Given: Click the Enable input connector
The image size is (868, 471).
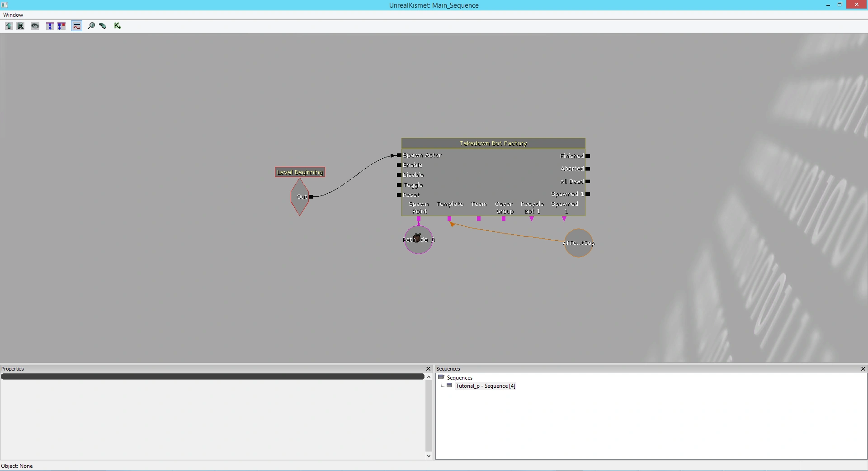Looking at the screenshot, I should tap(399, 165).
